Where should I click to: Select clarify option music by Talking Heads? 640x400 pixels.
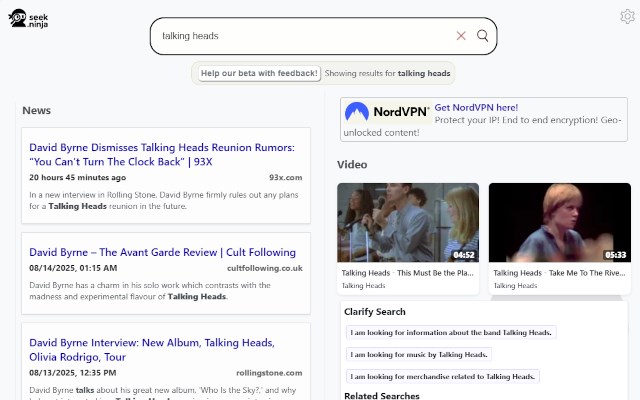pos(419,355)
